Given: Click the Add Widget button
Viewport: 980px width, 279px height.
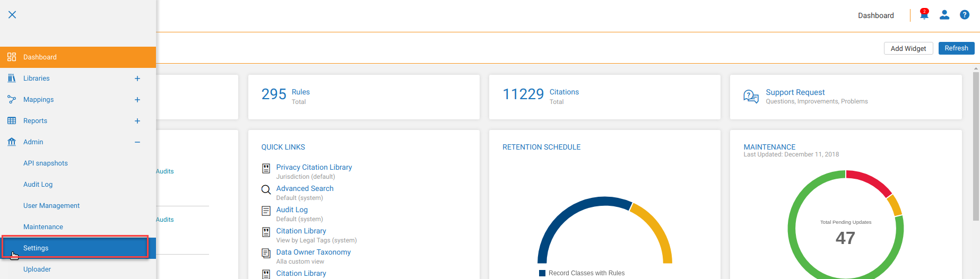Looking at the screenshot, I should pos(908,48).
